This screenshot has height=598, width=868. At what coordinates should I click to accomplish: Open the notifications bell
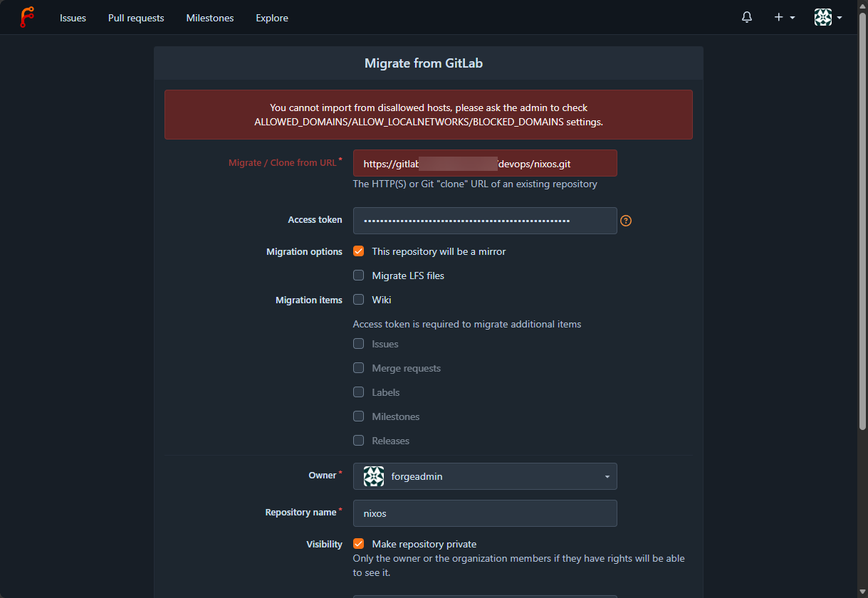(x=747, y=17)
